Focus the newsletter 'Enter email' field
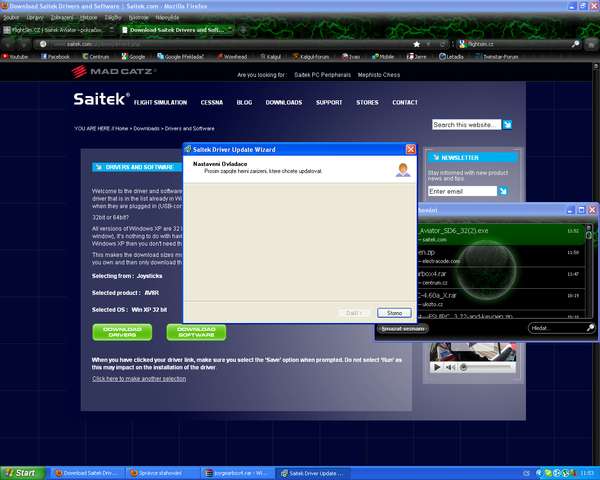The image size is (600, 480). pos(462,191)
